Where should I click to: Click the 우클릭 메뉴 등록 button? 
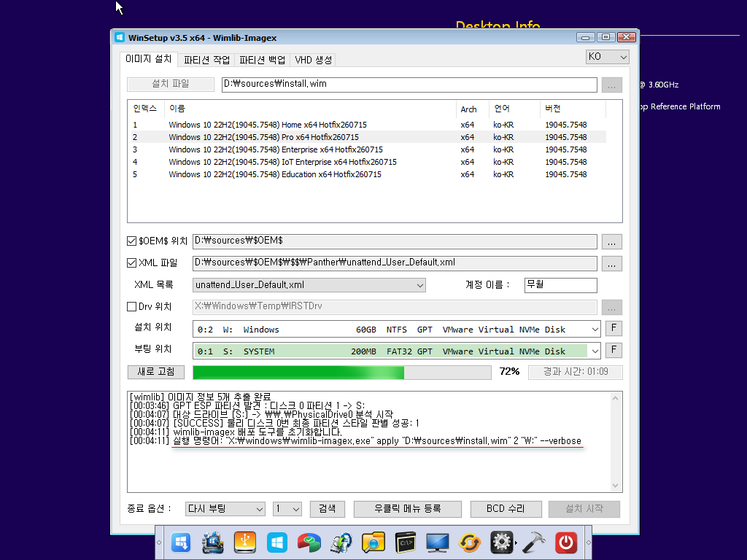point(407,508)
